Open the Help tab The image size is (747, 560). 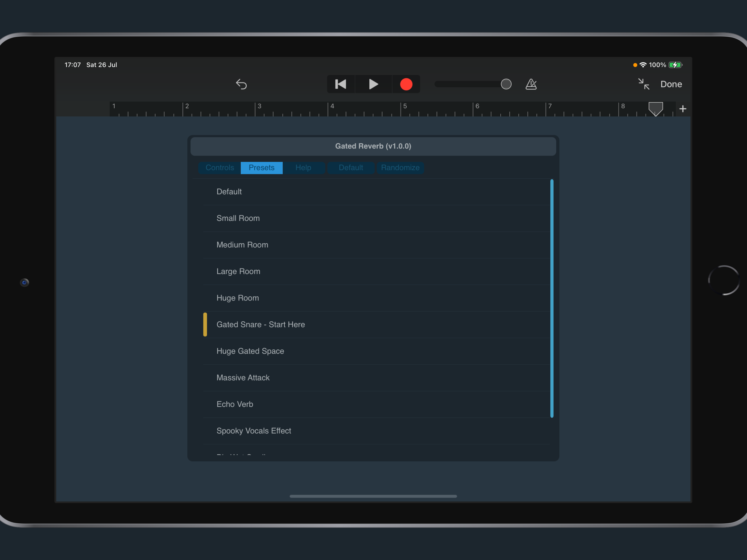pyautogui.click(x=303, y=168)
